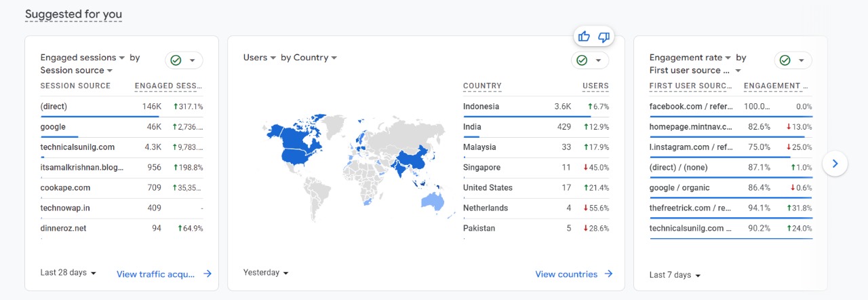This screenshot has width=868, height=300.
Task: Change the Last 7 days date range
Action: [675, 275]
